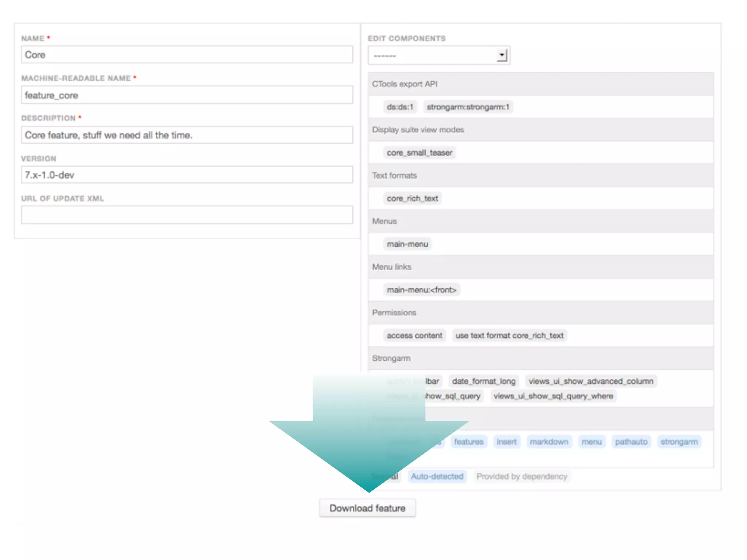Image resolution: width=747 pixels, height=560 pixels.
Task: Click the main-menu:<front> menu link tag
Action: pos(421,290)
